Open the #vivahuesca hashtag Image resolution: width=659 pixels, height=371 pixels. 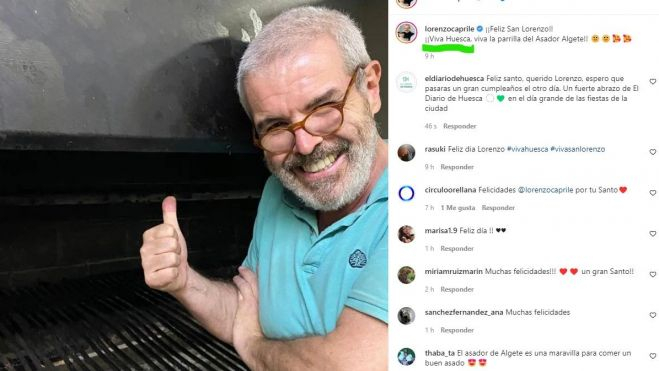(x=527, y=149)
